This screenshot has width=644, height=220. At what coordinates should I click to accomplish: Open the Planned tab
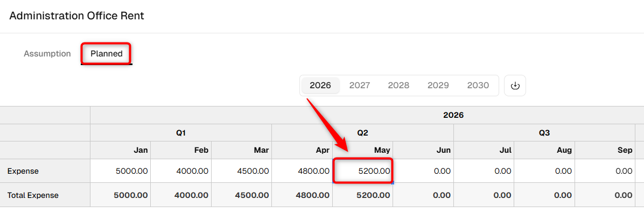[x=107, y=54]
